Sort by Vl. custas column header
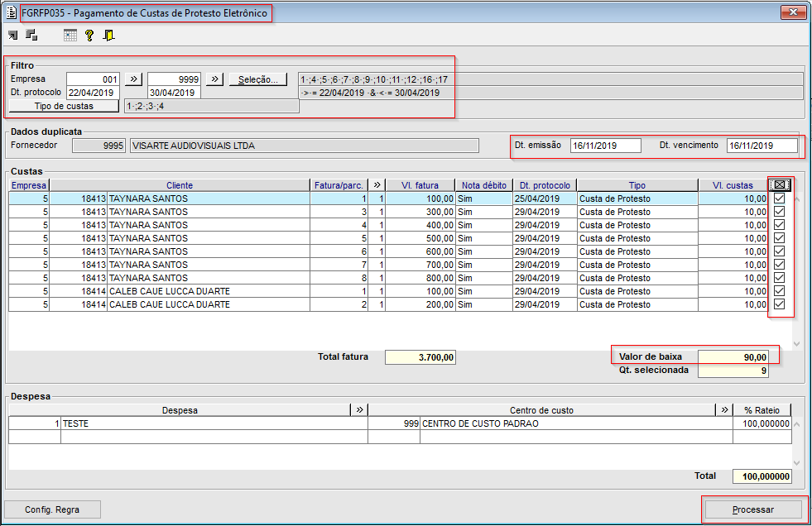The image size is (812, 526). tap(733, 185)
